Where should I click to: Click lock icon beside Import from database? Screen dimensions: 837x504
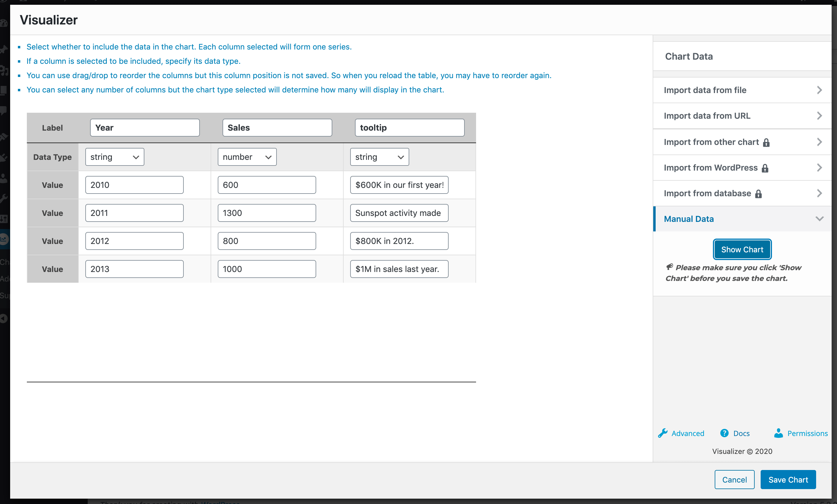(758, 194)
